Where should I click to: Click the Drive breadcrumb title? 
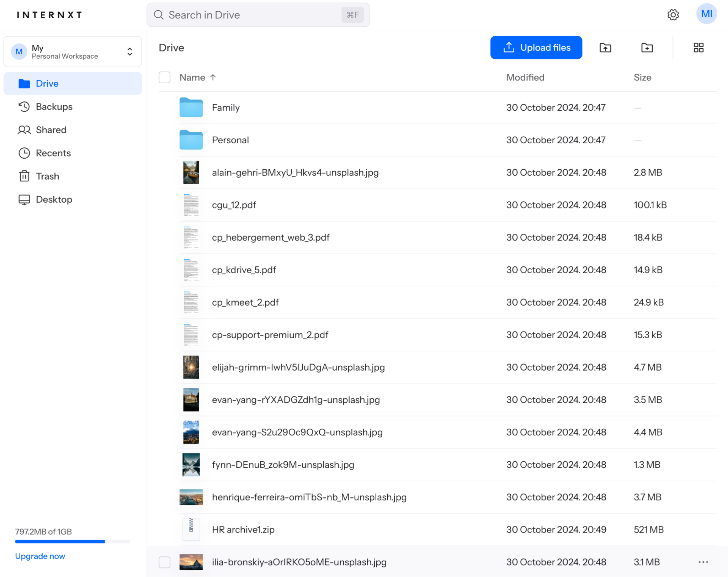click(x=171, y=48)
